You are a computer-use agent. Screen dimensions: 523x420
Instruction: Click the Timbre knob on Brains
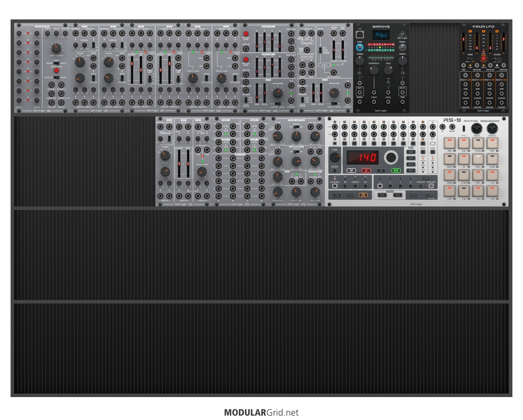pos(359,61)
